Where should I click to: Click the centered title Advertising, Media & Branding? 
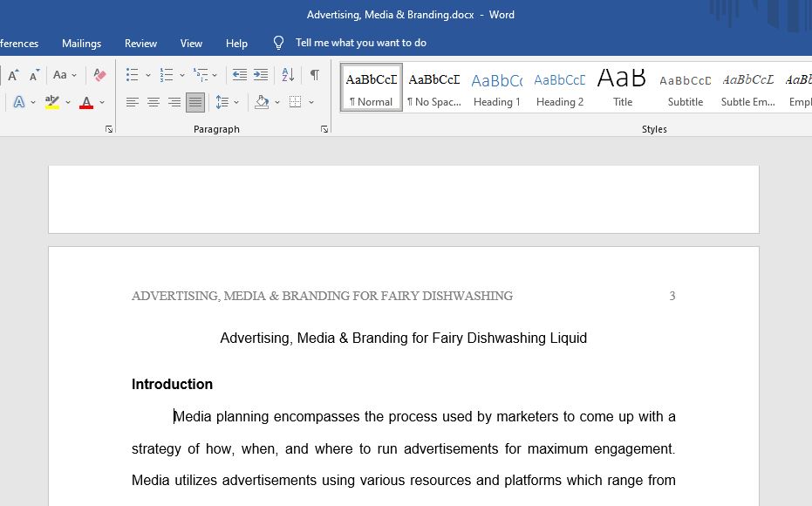coord(404,338)
